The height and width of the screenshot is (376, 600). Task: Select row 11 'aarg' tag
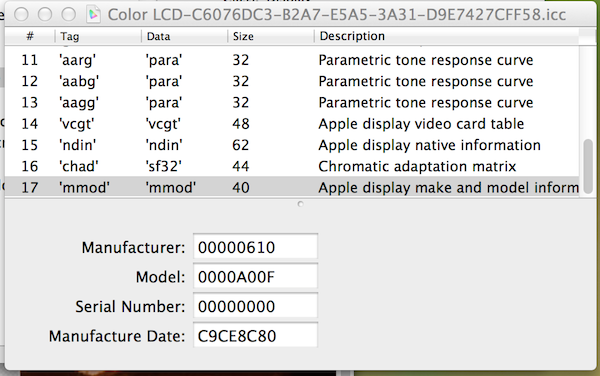point(292,60)
